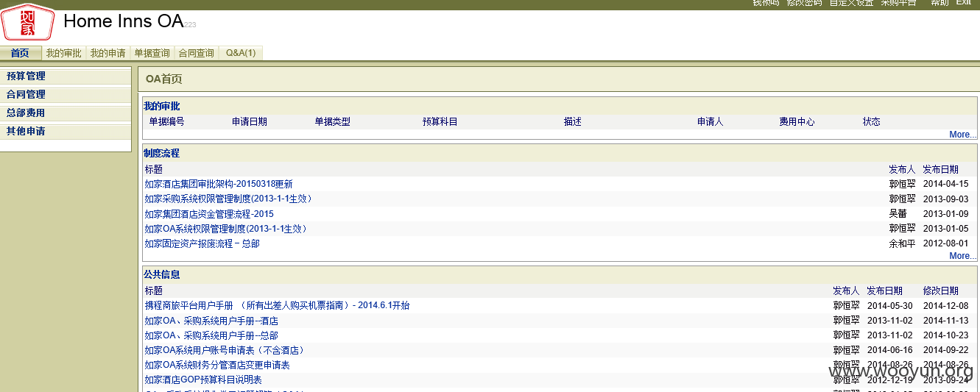Open 如家OA系统用户账号申请表（不含酒店）
The height and width of the screenshot is (392, 980).
(225, 350)
